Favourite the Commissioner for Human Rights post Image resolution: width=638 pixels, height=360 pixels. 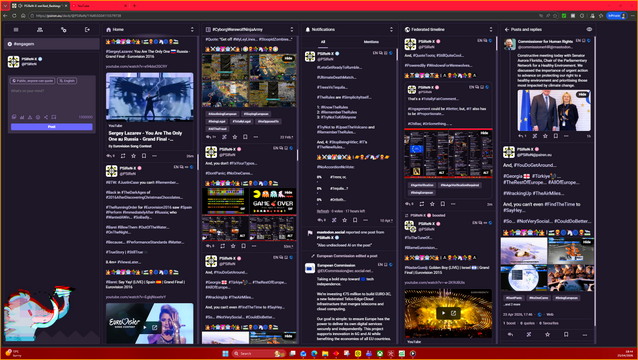[x=545, y=136]
